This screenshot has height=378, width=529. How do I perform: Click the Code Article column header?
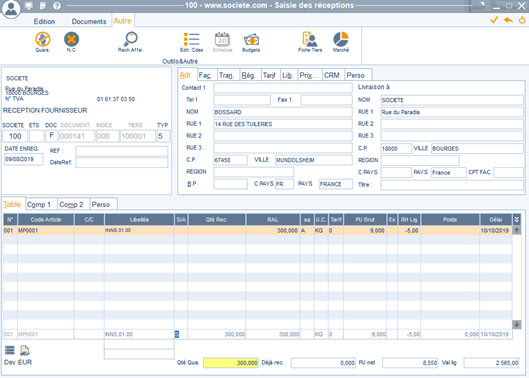pos(46,220)
